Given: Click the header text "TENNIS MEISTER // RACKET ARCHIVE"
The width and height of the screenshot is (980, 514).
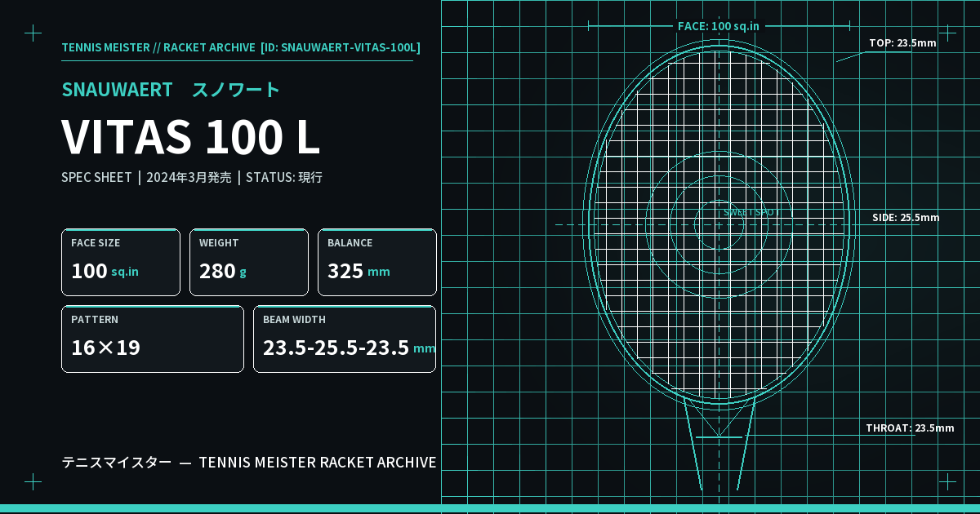Looking at the screenshot, I should (x=158, y=47).
